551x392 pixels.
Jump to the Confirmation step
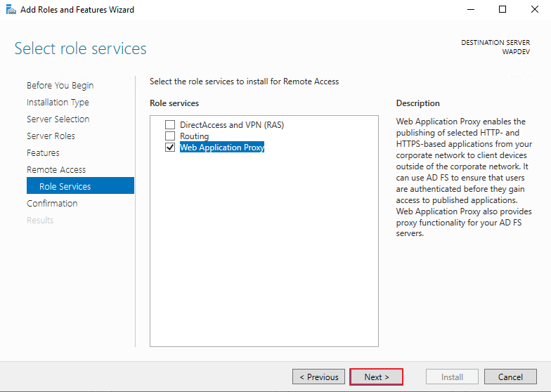click(52, 204)
